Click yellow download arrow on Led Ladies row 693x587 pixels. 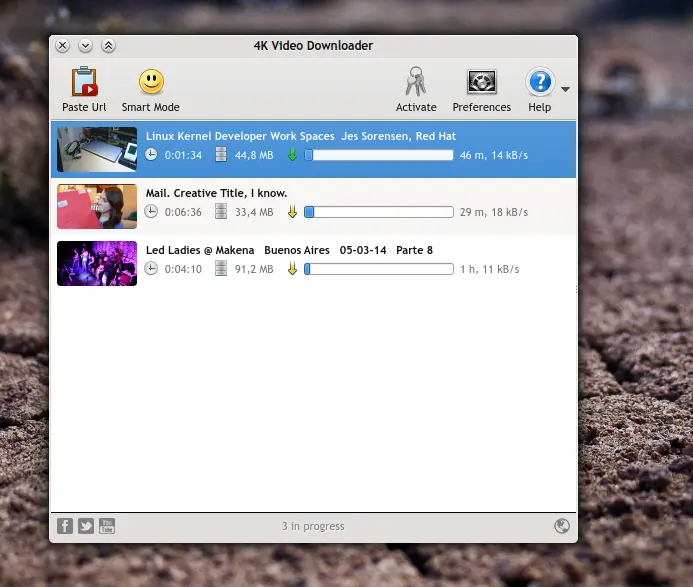(x=292, y=269)
